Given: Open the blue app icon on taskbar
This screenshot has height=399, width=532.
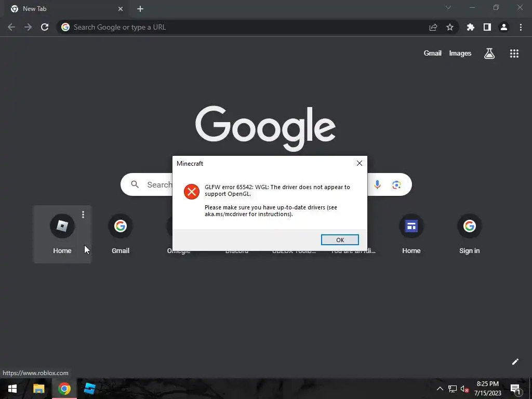Looking at the screenshot, I should point(89,389).
